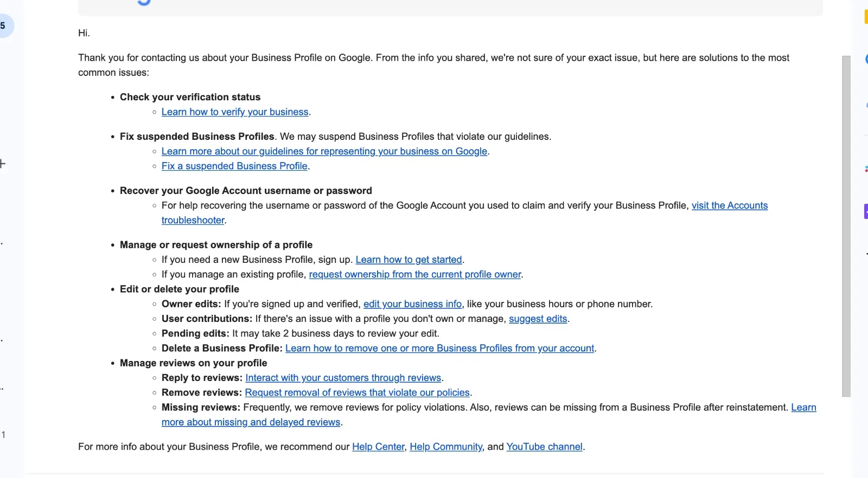This screenshot has height=478, width=868.
Task: Click the 'suggest edits' link
Action: click(538, 319)
